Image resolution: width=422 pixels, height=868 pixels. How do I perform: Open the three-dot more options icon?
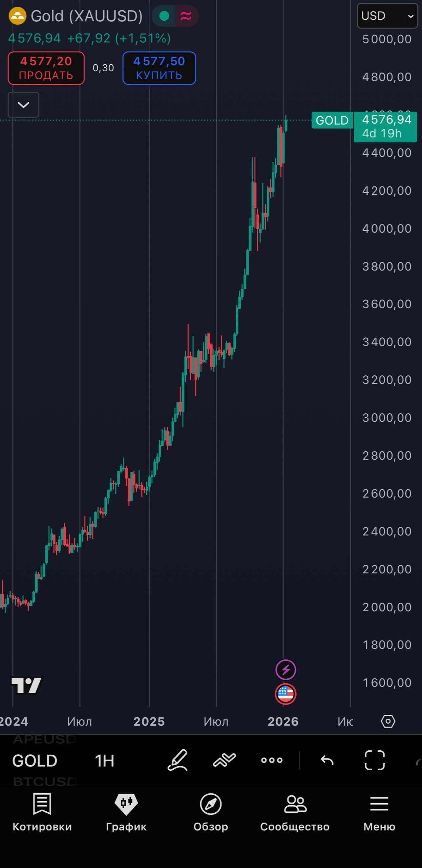click(272, 760)
